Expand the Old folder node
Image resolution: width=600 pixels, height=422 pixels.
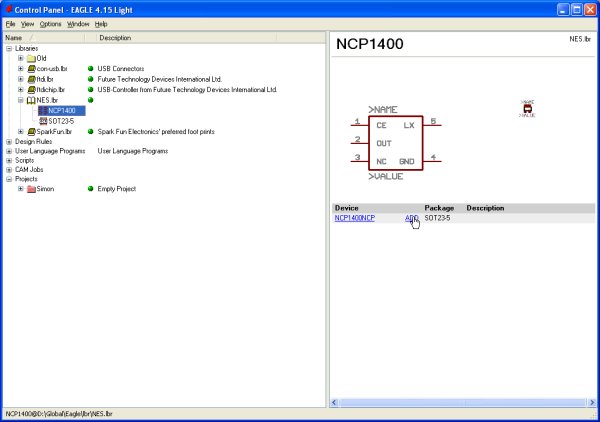[21, 58]
